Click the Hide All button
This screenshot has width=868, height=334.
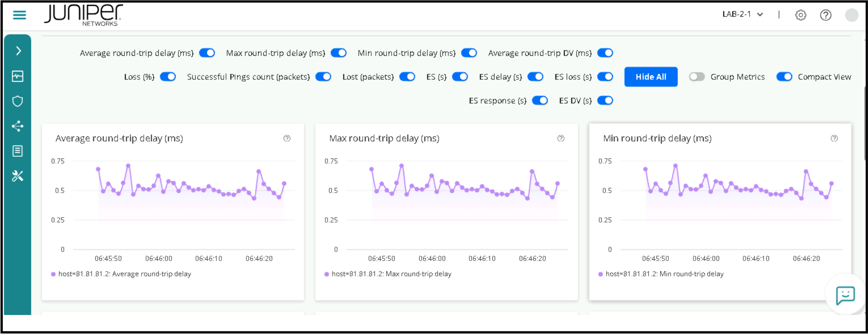coord(651,77)
